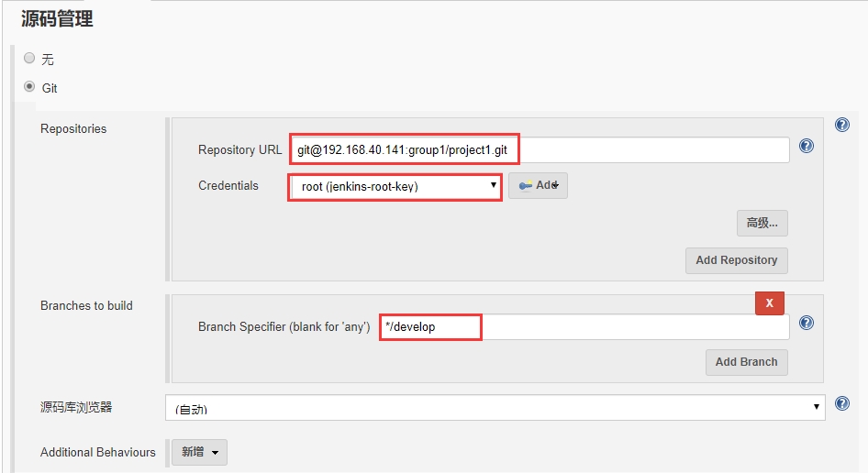Click the 源码管理 section heading

tap(57, 17)
